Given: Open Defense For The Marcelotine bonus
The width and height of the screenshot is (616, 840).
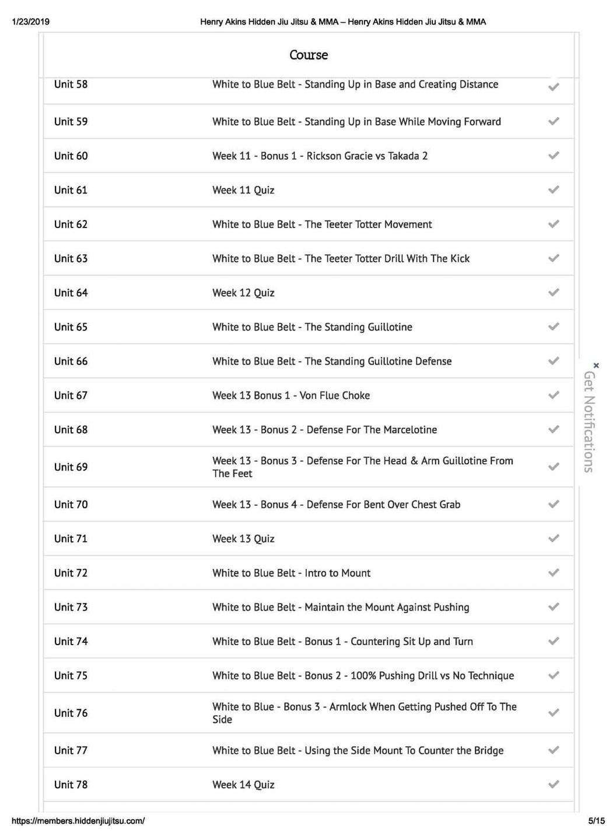Looking at the screenshot, I should [x=324, y=430].
